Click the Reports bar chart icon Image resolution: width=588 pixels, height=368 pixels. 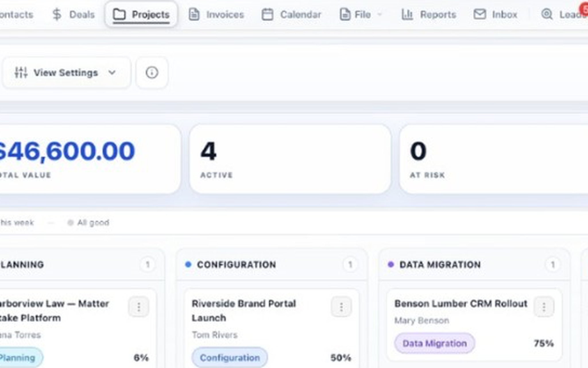click(407, 14)
